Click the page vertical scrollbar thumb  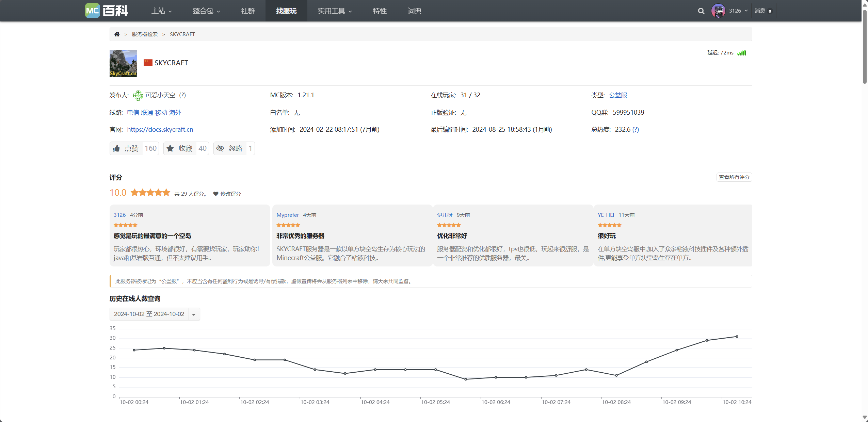[x=865, y=46]
